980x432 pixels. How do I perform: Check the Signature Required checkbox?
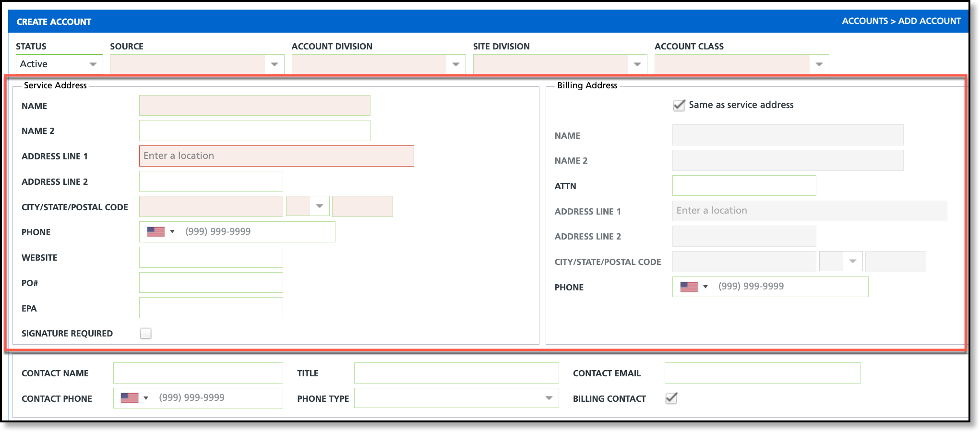click(x=146, y=334)
